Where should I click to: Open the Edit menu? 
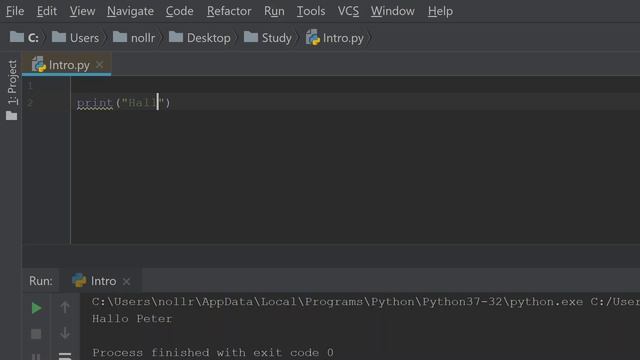coord(47,11)
